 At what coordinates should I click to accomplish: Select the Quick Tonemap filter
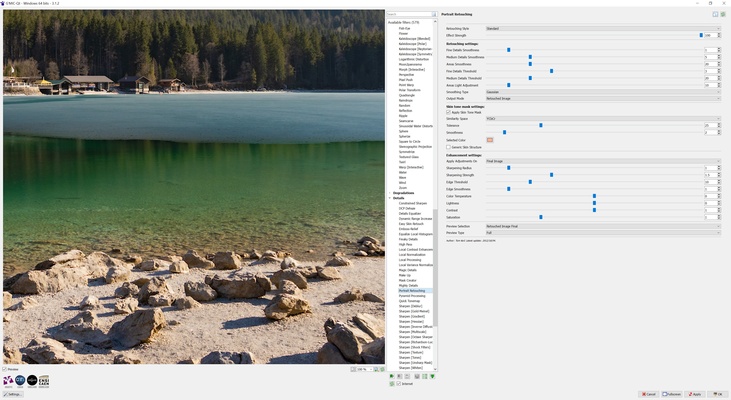pyautogui.click(x=409, y=301)
